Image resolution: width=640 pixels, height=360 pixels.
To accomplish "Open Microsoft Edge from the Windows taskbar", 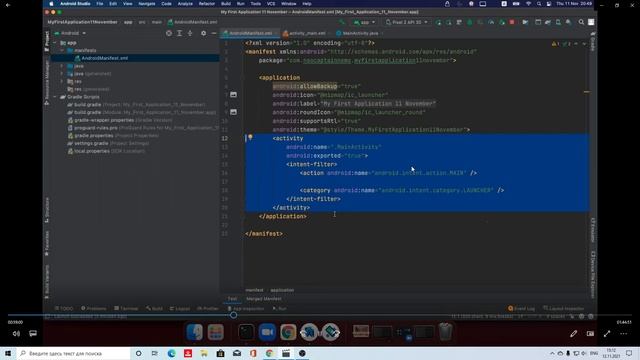I will coord(171,353).
